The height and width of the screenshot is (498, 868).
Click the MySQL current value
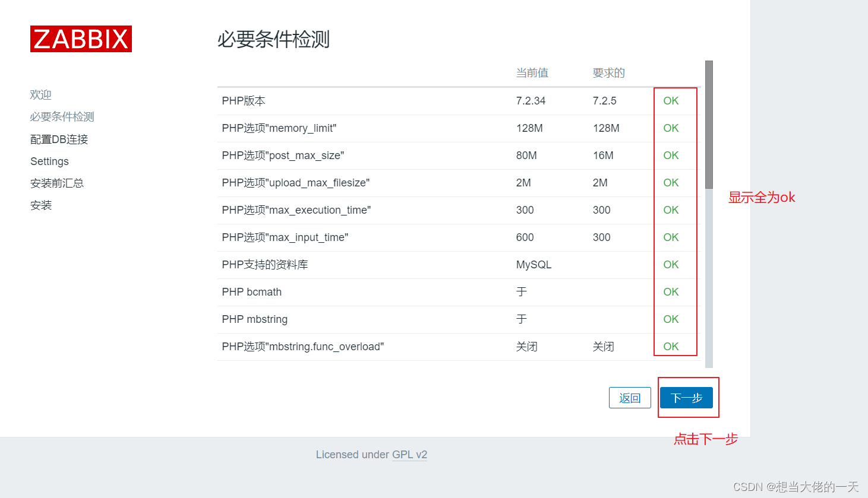point(534,265)
